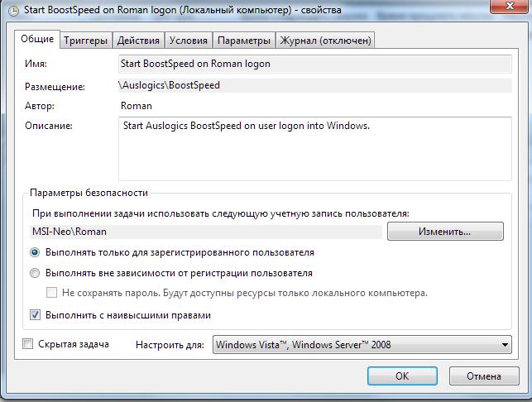Click the 'Параметры безопасности' group label
532x402 pixels.
pos(89,193)
